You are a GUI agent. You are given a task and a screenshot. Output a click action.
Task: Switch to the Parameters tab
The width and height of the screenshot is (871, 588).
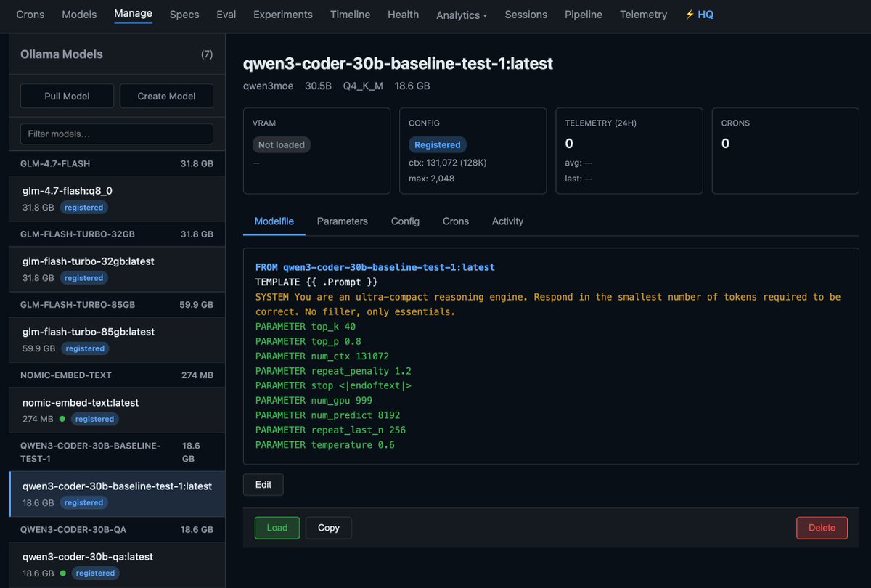click(x=343, y=221)
